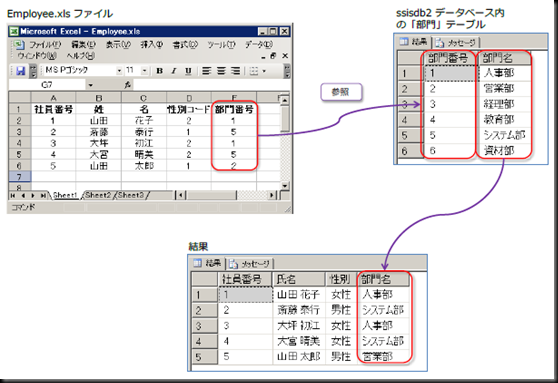
Task: Select column D header in Excel
Action: click(189, 97)
